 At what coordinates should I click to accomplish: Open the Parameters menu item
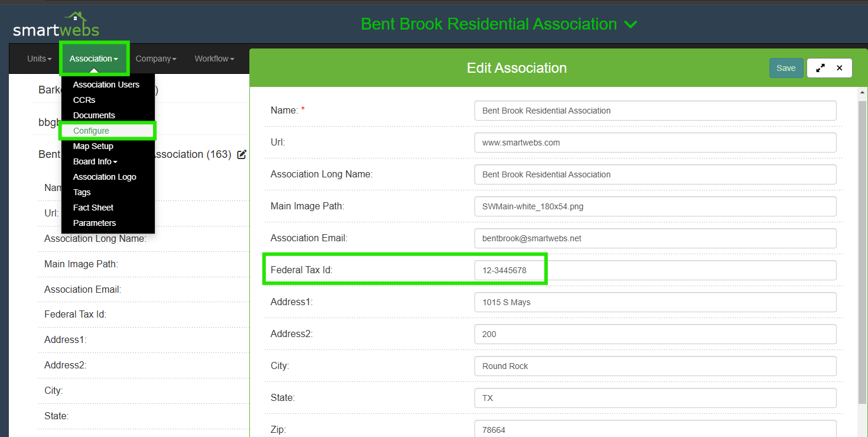(94, 223)
